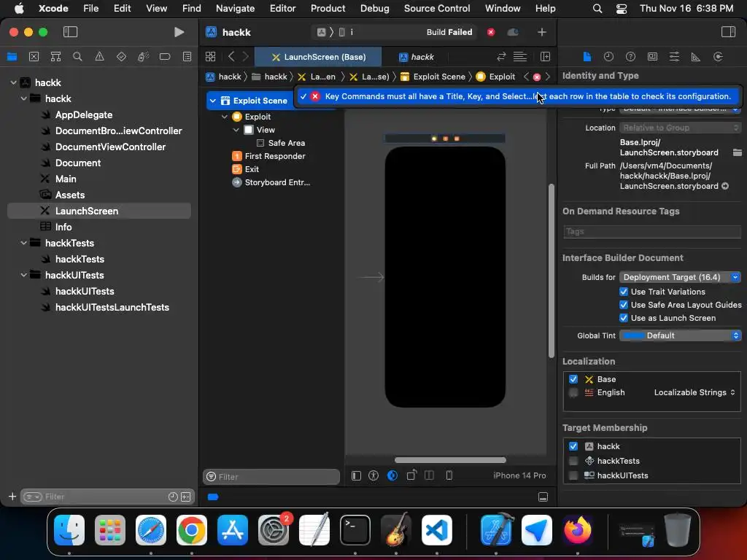Toggle the inspectors panel
The width and height of the screenshot is (747, 560).
pos(728,32)
